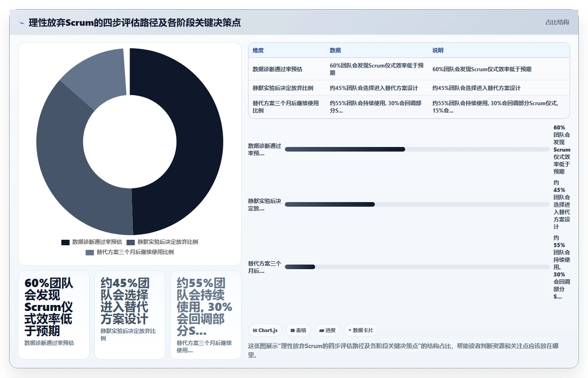The height and width of the screenshot is (378, 588).
Task: Click 60%团队会发现Scrum仪式效率低于预期 in 说明 column
Action: click(x=482, y=69)
